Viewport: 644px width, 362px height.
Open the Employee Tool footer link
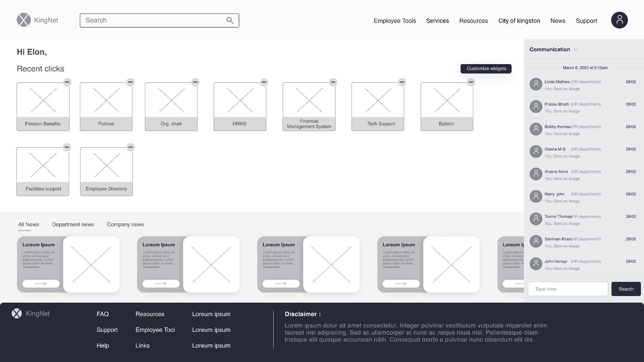pos(155,330)
